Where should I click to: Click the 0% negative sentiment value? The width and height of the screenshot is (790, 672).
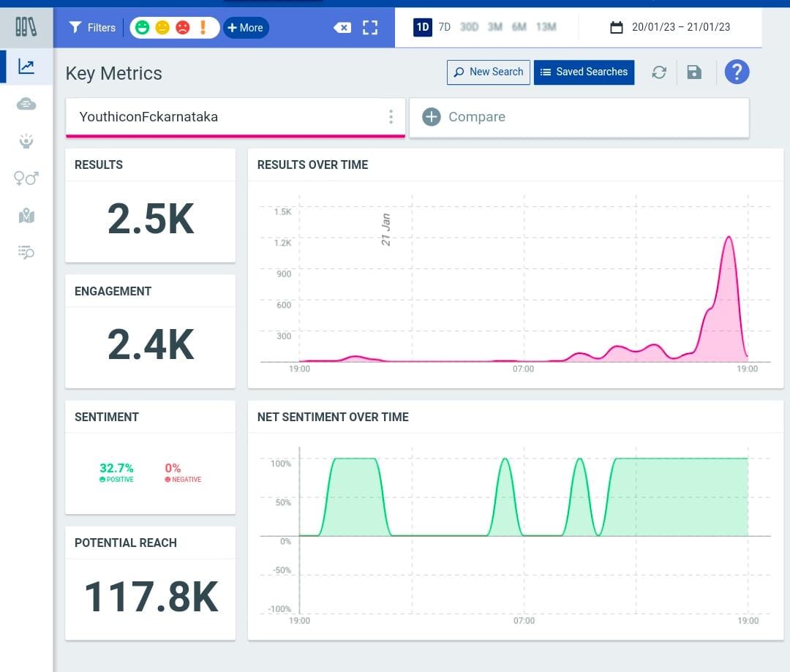pos(173,468)
